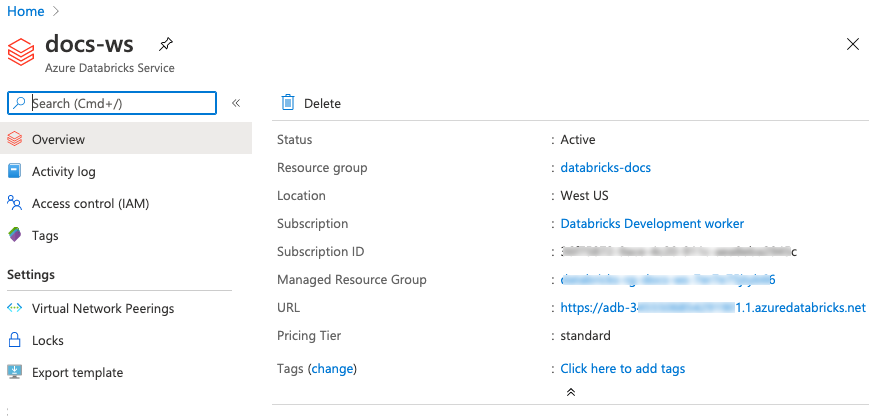Select 'Click here to add tags' link
872x416 pixels.
click(622, 368)
